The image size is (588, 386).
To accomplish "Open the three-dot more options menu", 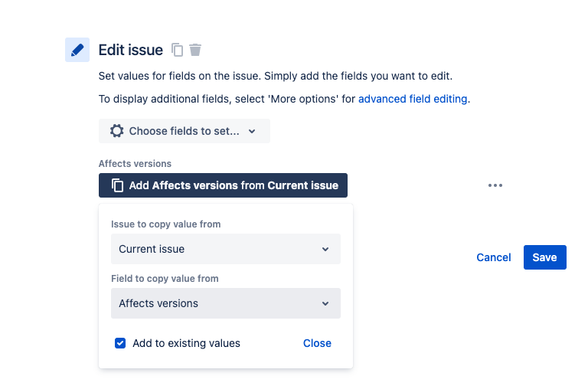I will (495, 185).
